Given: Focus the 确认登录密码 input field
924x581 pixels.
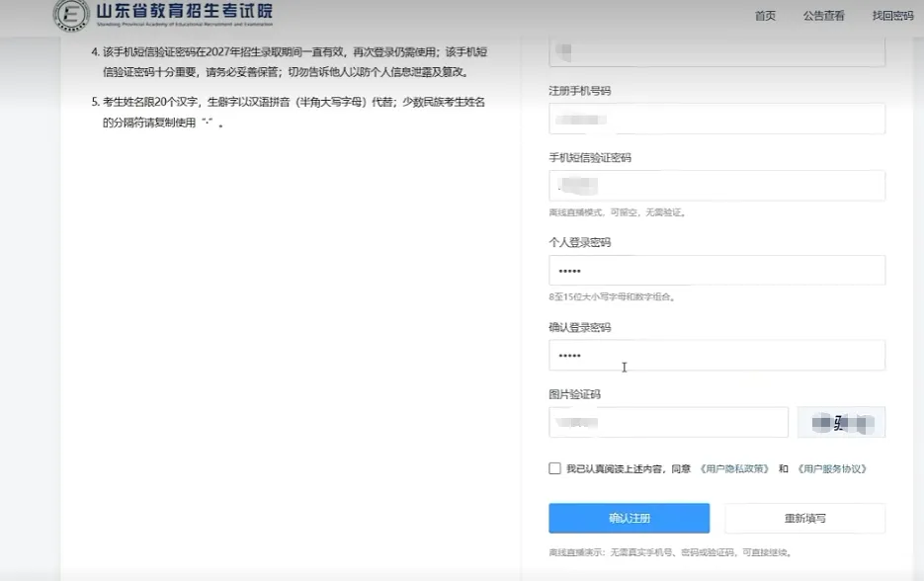Looking at the screenshot, I should point(716,356).
